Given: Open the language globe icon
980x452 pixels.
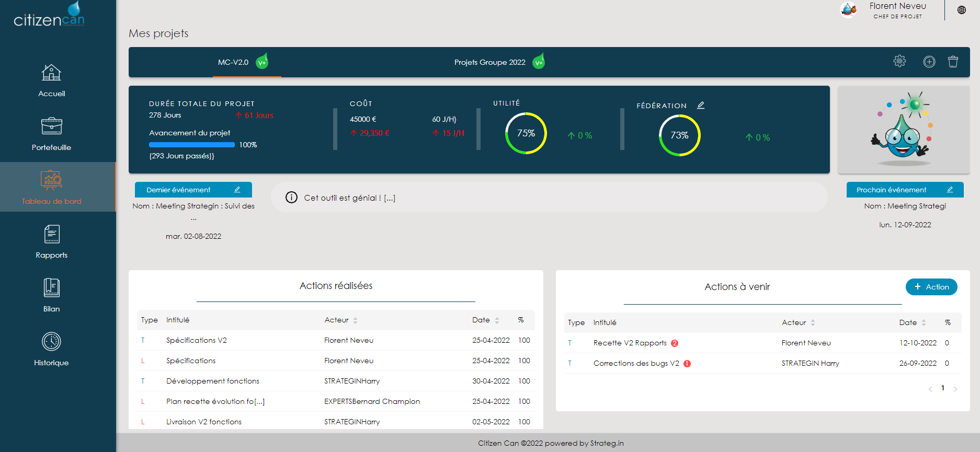Looking at the screenshot, I should pos(961,10).
